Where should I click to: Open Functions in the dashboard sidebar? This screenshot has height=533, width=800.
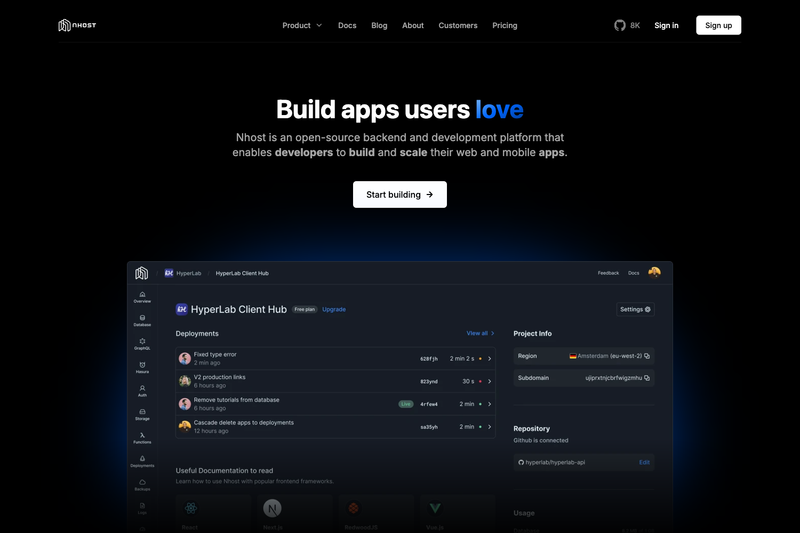coord(142,438)
